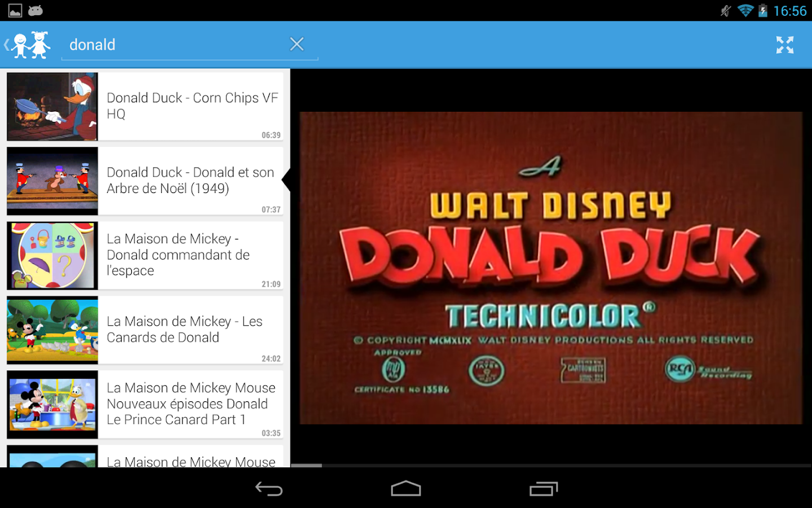Click the 06:39 duration label
Image resolution: width=812 pixels, height=508 pixels.
click(x=271, y=135)
